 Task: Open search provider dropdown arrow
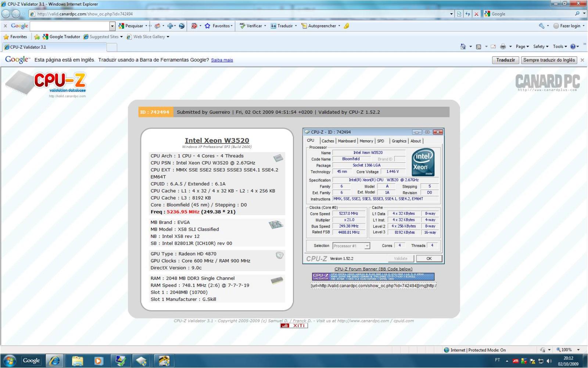click(x=584, y=14)
